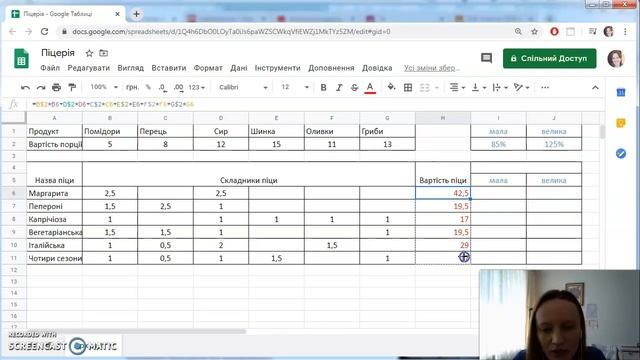Viewport: 640px width, 360px height.
Task: Open the Файл menu
Action: coord(50,68)
